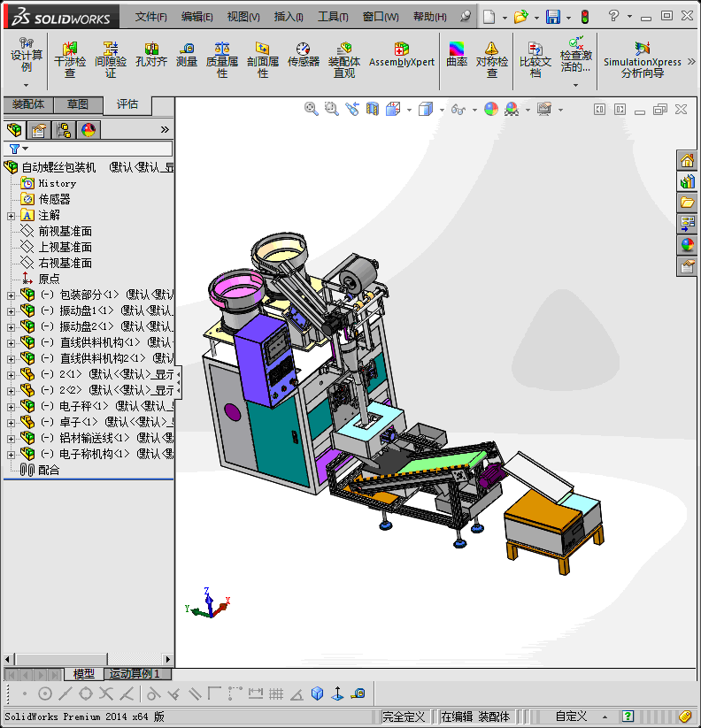Image resolution: width=701 pixels, height=728 pixels.
Task: Open the Interference Detection (干涉检查) tool
Action: (x=69, y=60)
